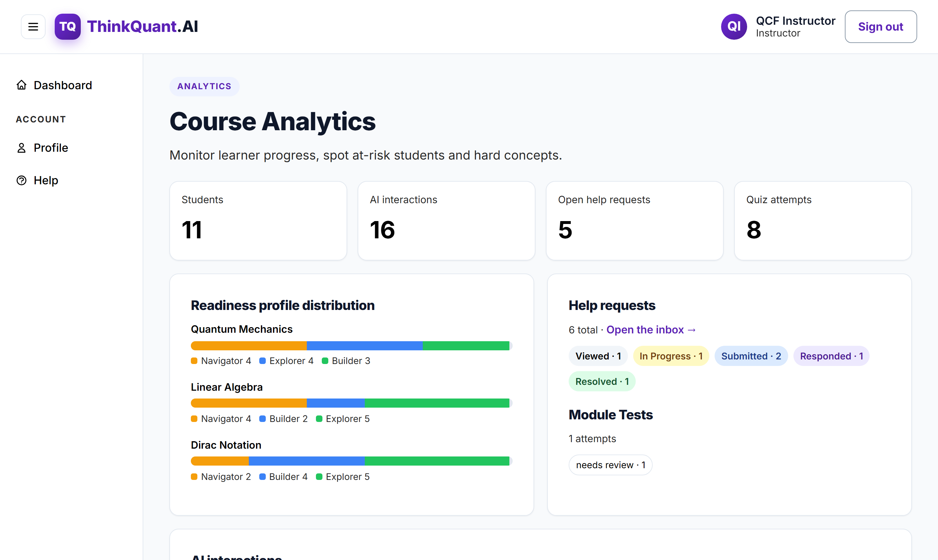Click the QI user avatar
Screen dimensions: 938x560
[x=734, y=26]
